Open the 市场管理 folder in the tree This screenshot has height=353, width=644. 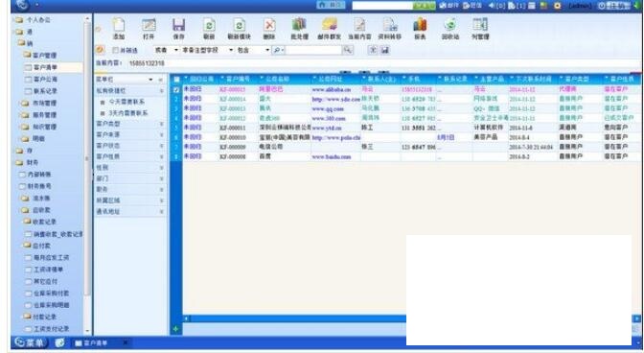pos(44,103)
